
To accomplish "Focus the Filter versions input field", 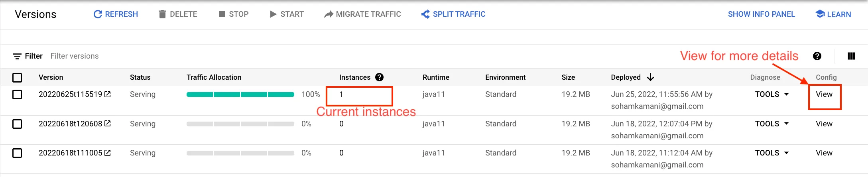I will pyautogui.click(x=75, y=56).
